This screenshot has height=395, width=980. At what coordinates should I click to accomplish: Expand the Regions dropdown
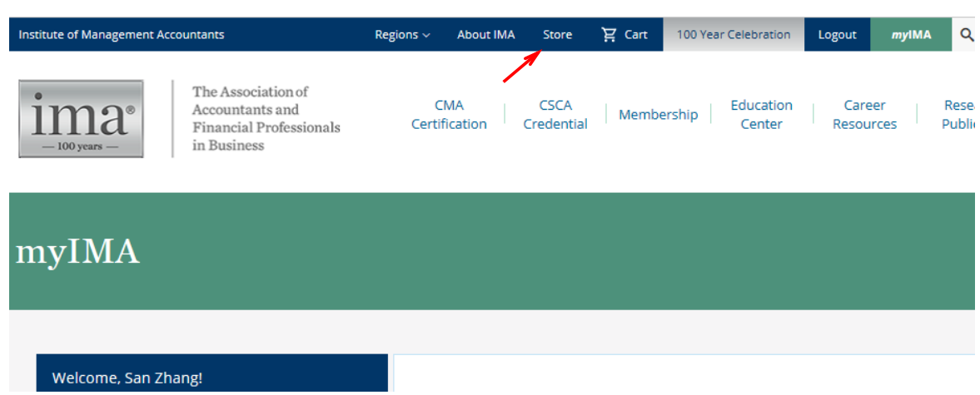click(x=402, y=35)
